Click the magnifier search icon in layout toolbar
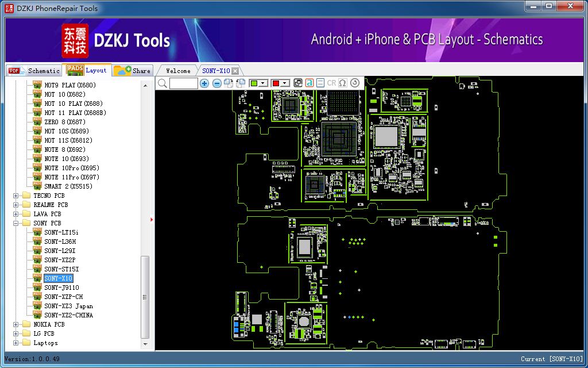This screenshot has height=368, width=588. coord(163,83)
